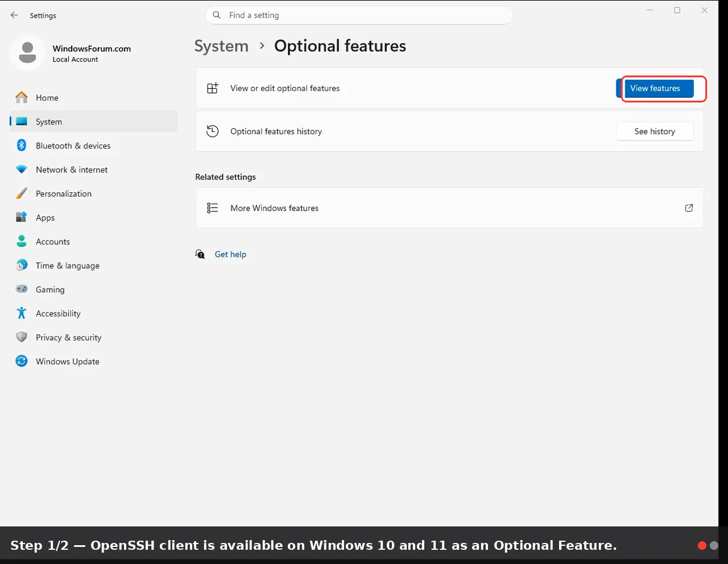
Task: Click the Windows Update sync icon
Action: pos(22,361)
